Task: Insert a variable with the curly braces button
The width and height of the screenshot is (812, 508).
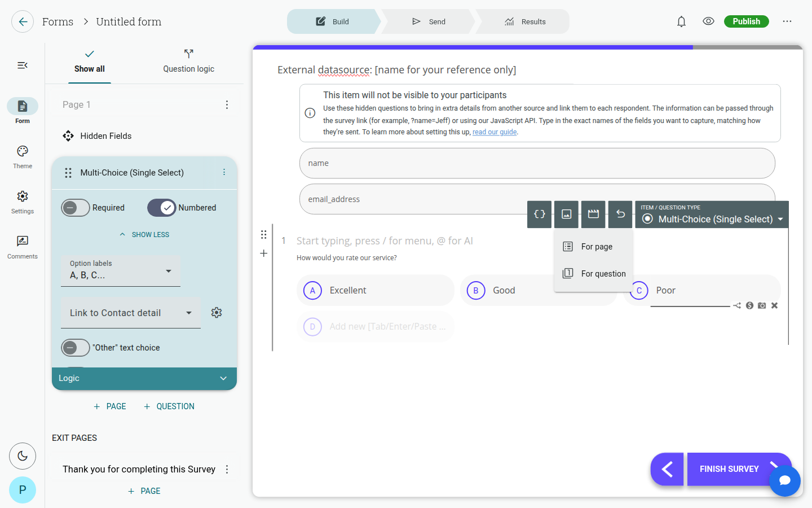Action: click(x=540, y=214)
